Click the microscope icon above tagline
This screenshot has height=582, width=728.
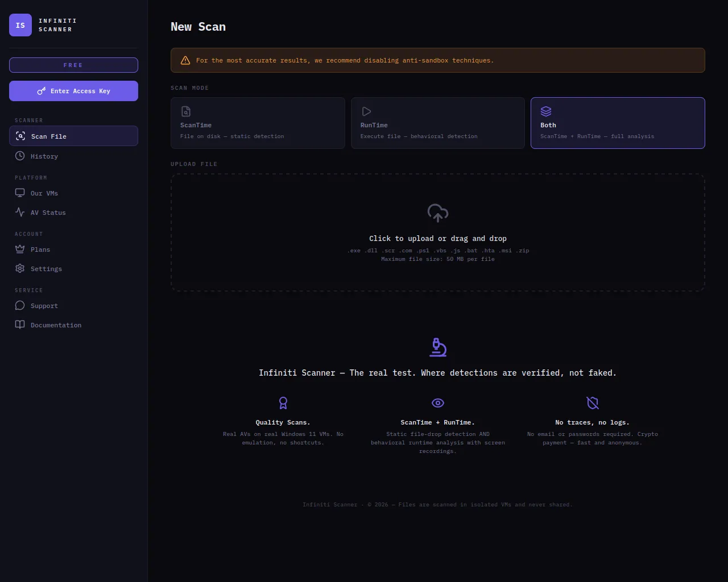[x=437, y=347]
